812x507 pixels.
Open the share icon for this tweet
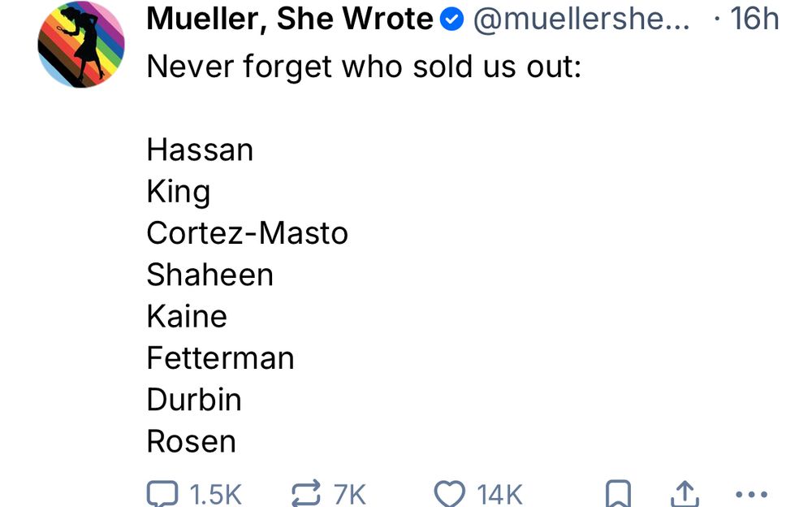[x=684, y=492]
